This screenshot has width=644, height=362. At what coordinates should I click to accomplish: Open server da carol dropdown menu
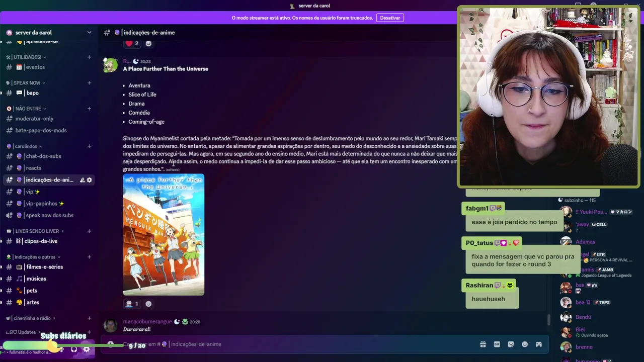(x=89, y=33)
